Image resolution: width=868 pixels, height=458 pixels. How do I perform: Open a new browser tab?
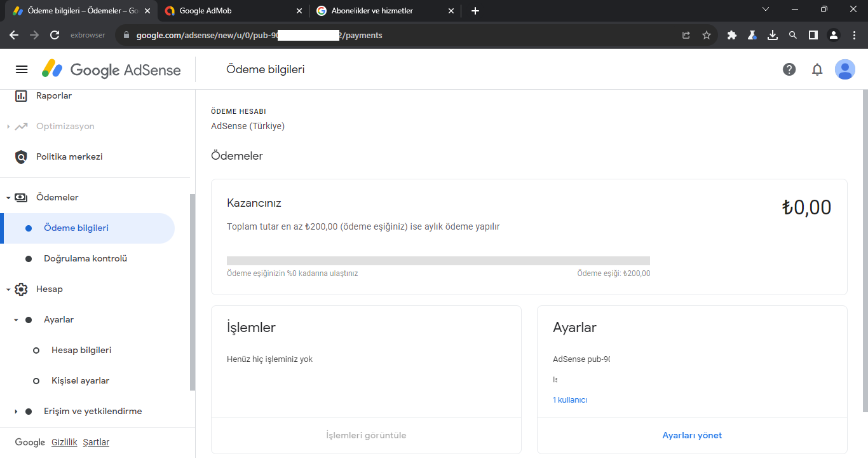pos(475,11)
